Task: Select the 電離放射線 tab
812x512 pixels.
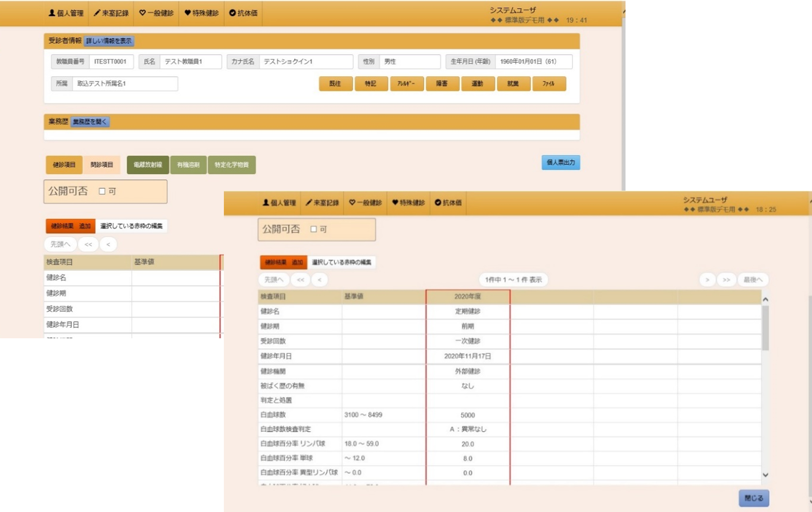Action: [148, 165]
